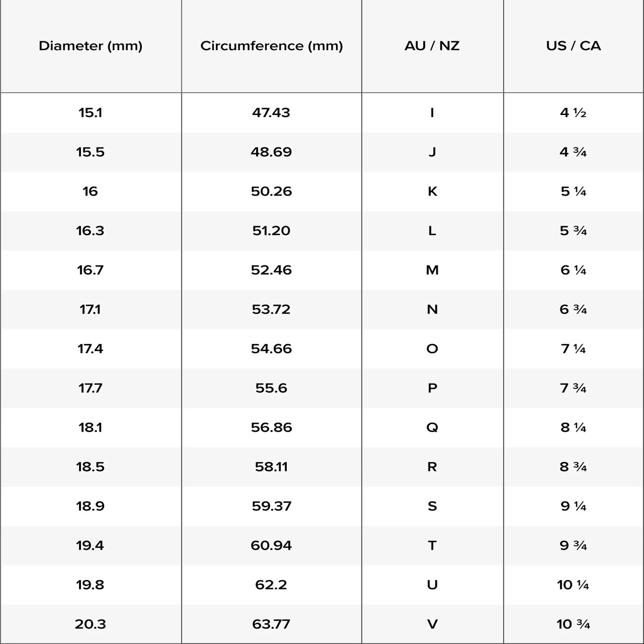Click circumference value 53.72
Viewport: 644px width, 644px height.
pos(271,309)
